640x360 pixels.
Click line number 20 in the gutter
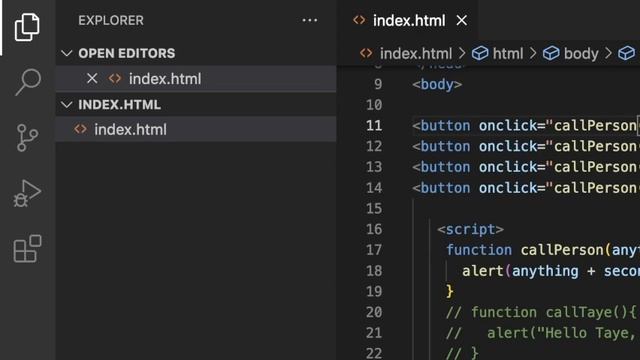tap(374, 312)
